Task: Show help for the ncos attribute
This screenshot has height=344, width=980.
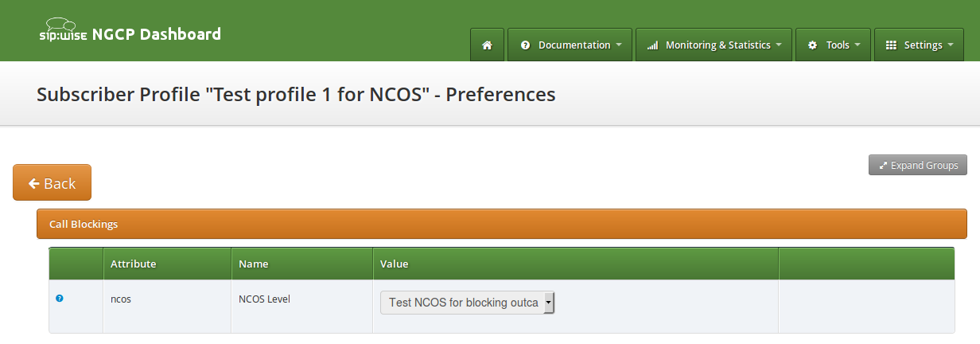Action: click(60, 299)
